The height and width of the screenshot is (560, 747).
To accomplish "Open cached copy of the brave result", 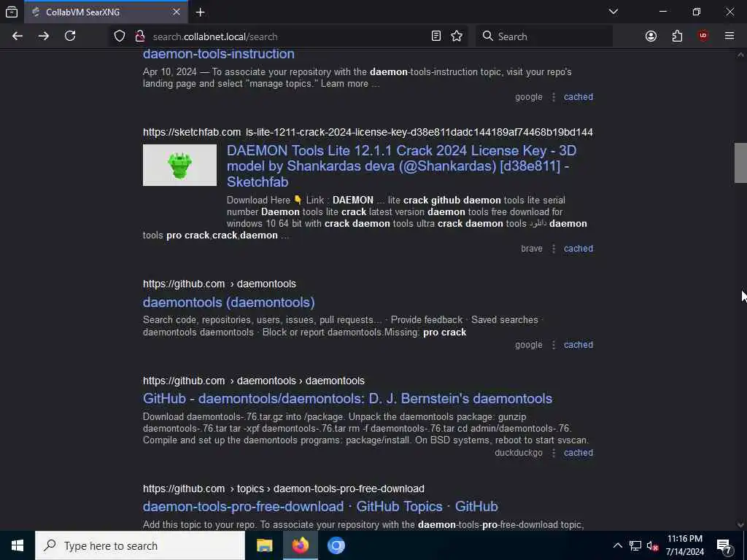I will pos(578,249).
